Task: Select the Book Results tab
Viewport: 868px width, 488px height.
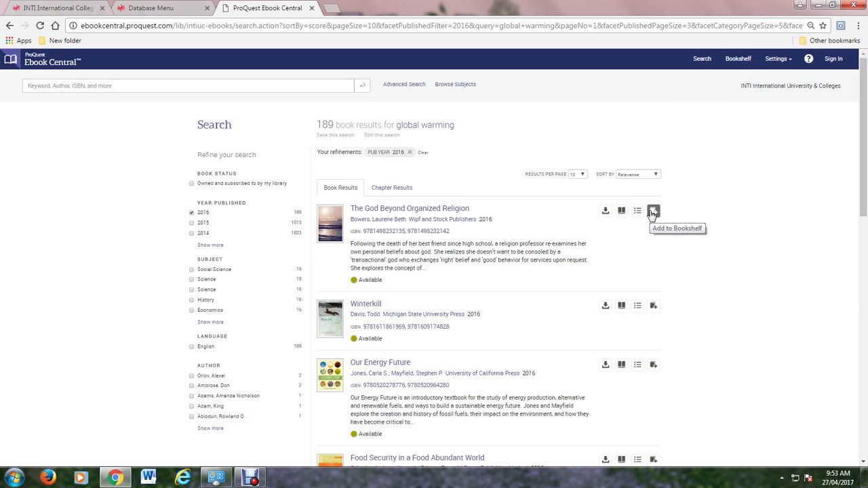Action: 340,188
